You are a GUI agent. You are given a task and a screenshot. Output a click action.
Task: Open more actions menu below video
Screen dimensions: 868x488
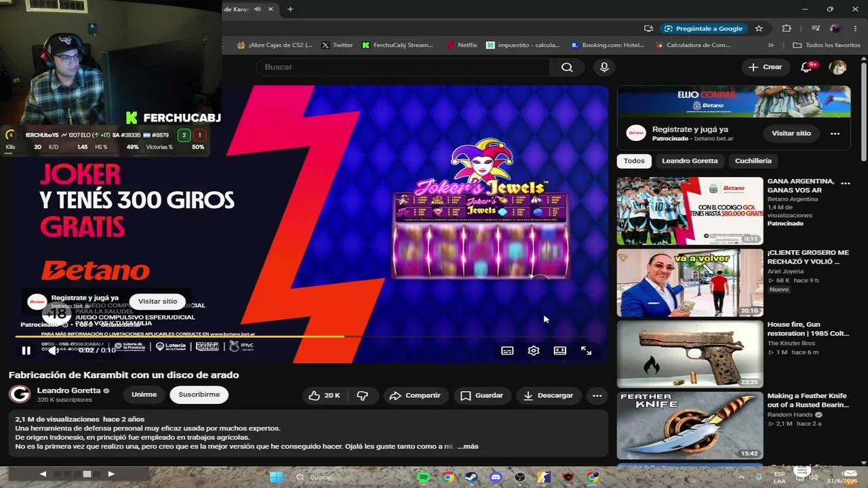click(597, 395)
